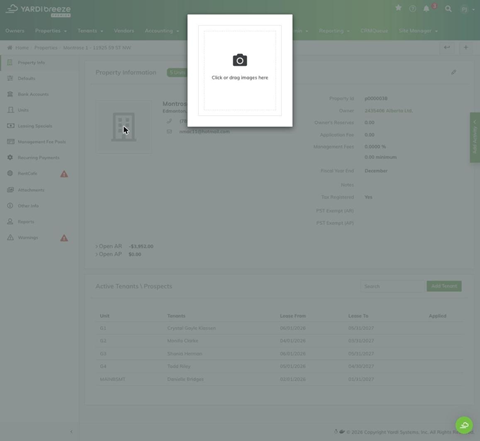
Task: Click RentCafe warning triangle icon
Action: [x=64, y=174]
